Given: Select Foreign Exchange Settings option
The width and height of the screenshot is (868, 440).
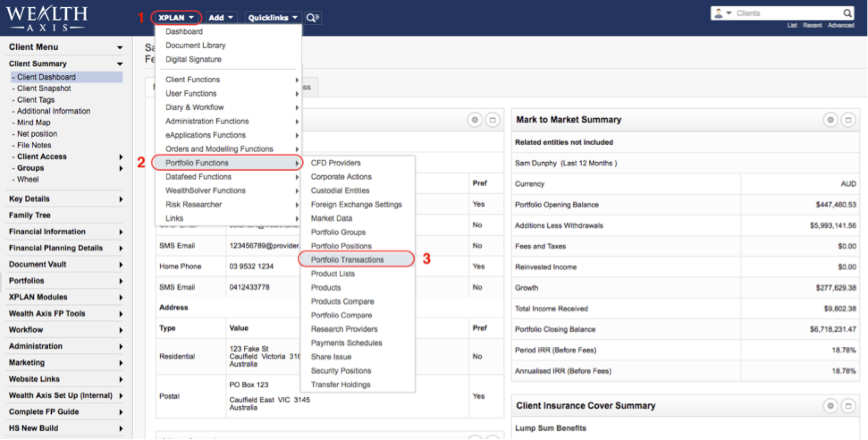Looking at the screenshot, I should point(356,205).
